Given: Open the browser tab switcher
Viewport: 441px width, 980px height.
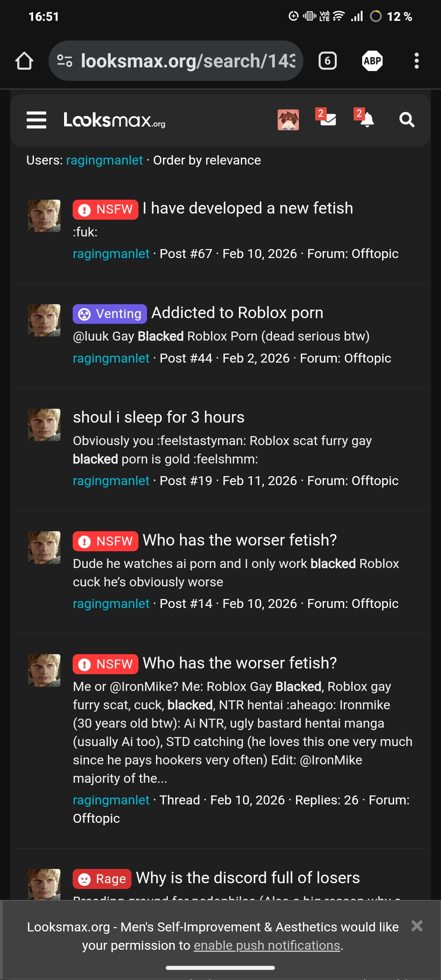Looking at the screenshot, I should pos(327,61).
